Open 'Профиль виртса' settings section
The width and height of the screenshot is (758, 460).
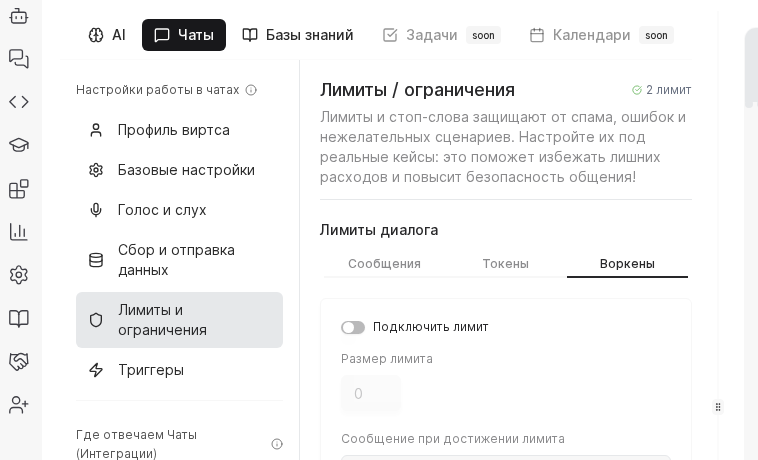[174, 130]
